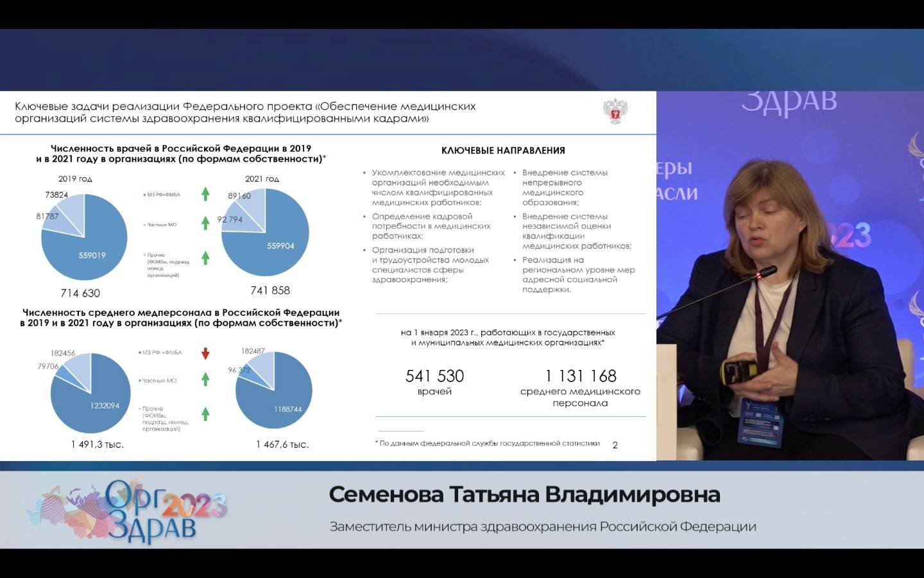This screenshot has width=924, height=578.
Task: Click green up arrow beside doctors' МЗ РФ+ФМБА legend
Action: click(205, 193)
